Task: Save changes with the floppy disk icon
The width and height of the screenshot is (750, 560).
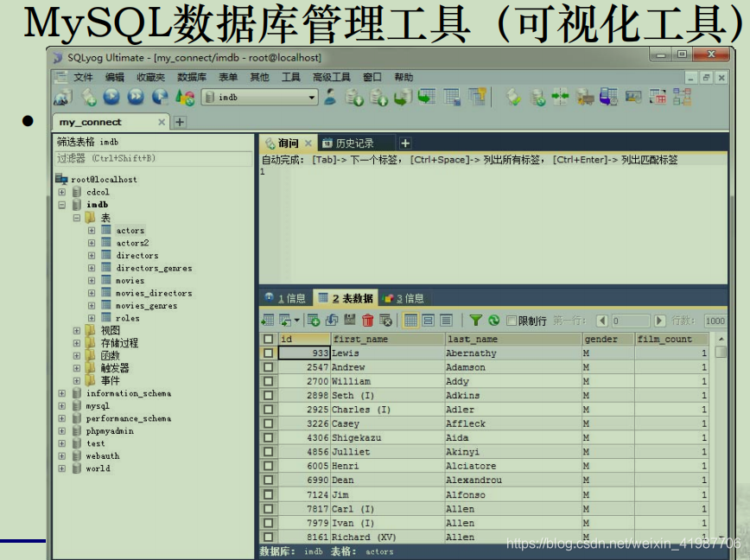Action: tap(350, 320)
